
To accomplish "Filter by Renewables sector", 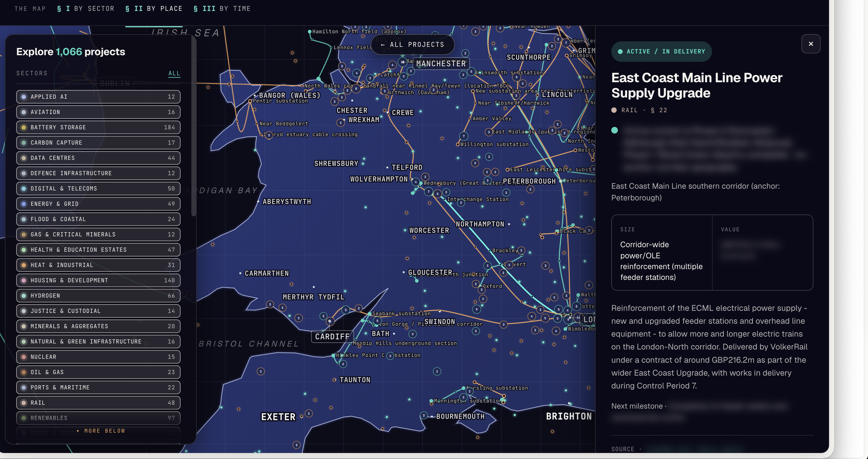I will pos(98,418).
